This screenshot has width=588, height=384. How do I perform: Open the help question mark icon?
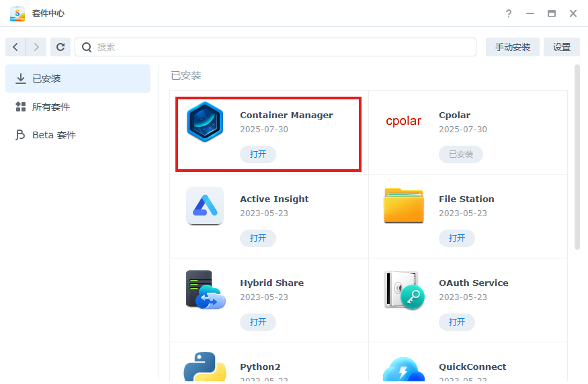(x=509, y=13)
